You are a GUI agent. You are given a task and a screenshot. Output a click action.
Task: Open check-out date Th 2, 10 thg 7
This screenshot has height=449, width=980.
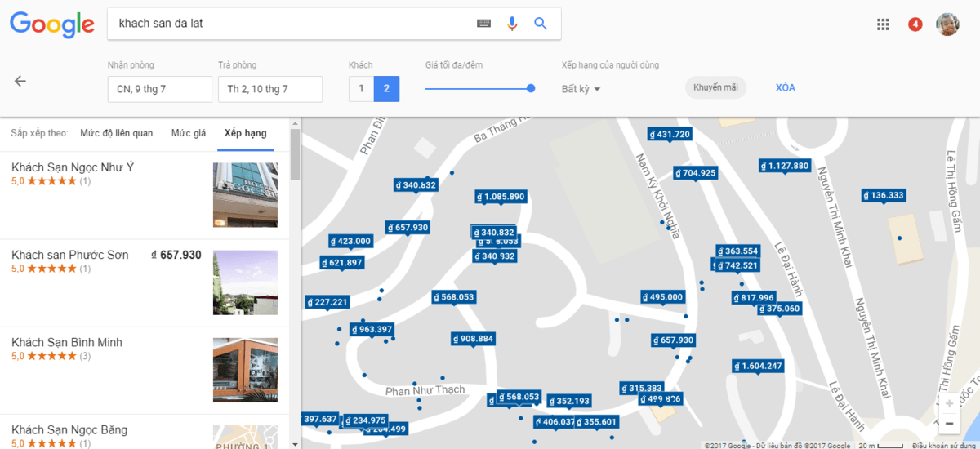coord(269,89)
